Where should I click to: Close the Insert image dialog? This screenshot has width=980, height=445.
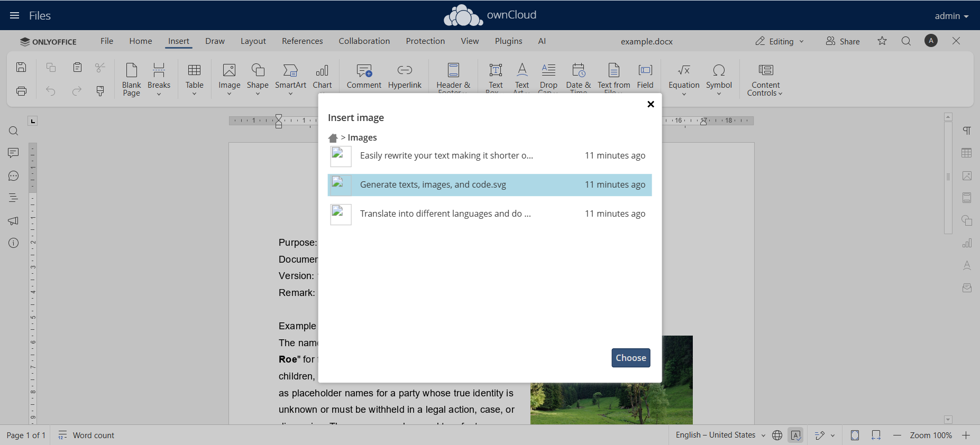651,104
